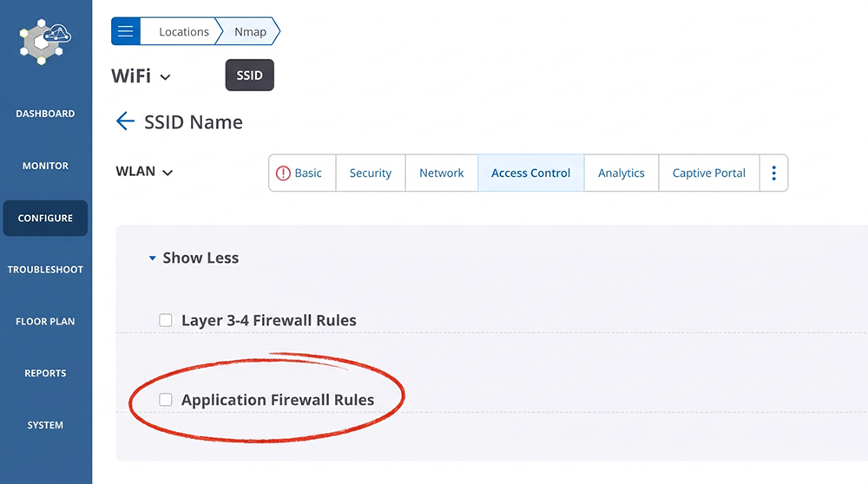This screenshot has height=484, width=868.
Task: Click the cloud hexagon app logo
Action: [45, 42]
